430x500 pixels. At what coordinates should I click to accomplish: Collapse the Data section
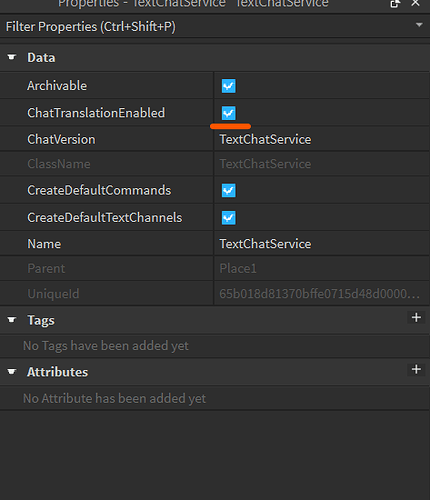click(12, 57)
